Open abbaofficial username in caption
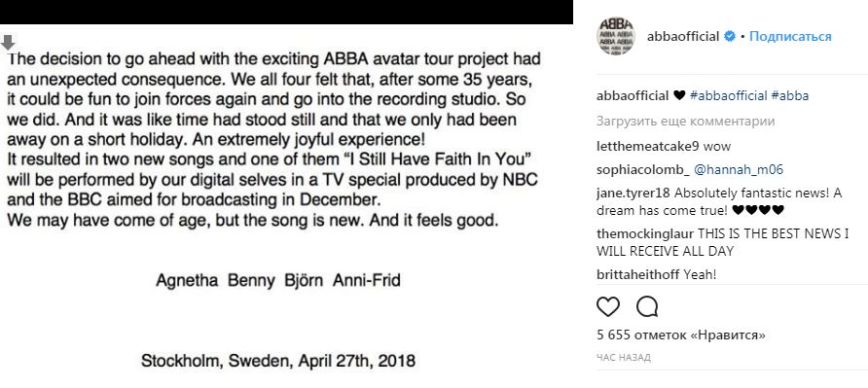868x388 pixels. pyautogui.click(x=633, y=95)
